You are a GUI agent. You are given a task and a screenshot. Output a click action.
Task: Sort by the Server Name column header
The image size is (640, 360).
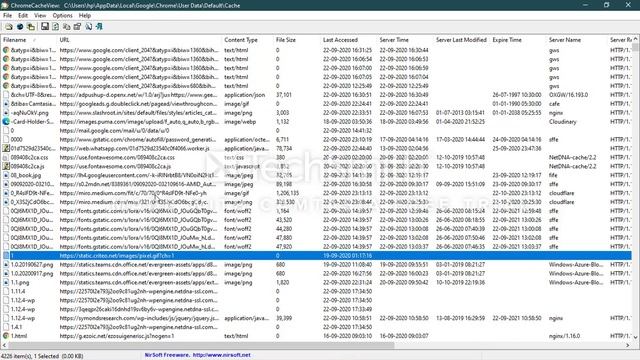coord(577,40)
